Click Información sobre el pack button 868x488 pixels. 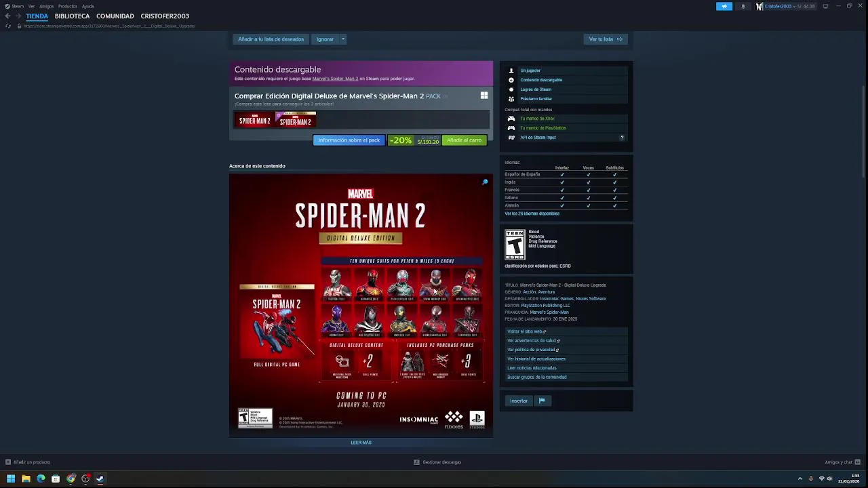[x=349, y=140]
